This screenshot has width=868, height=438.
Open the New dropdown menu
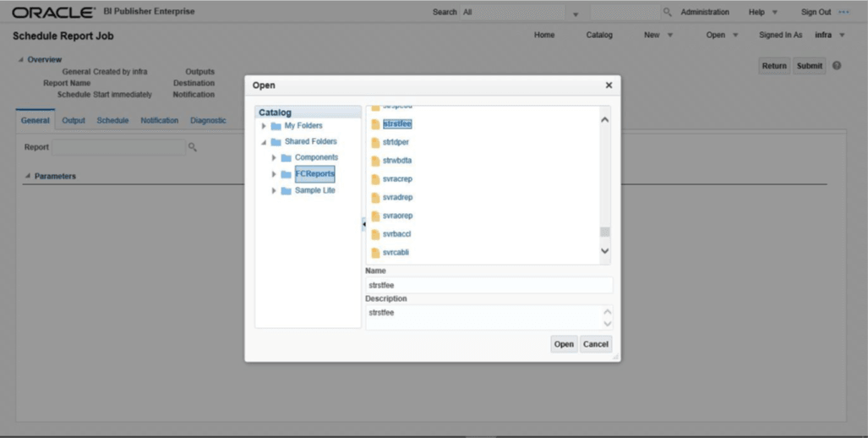670,35
